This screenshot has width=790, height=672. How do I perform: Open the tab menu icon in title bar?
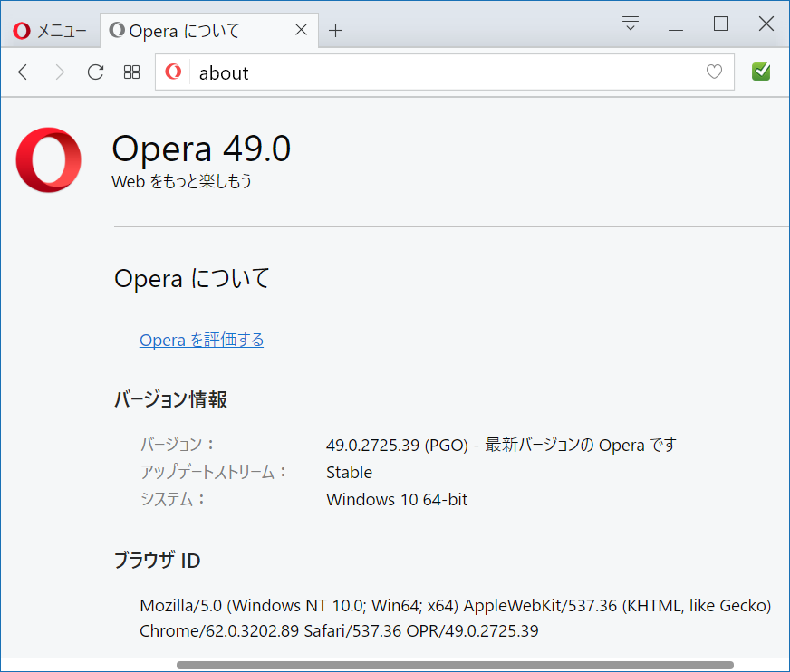click(631, 24)
